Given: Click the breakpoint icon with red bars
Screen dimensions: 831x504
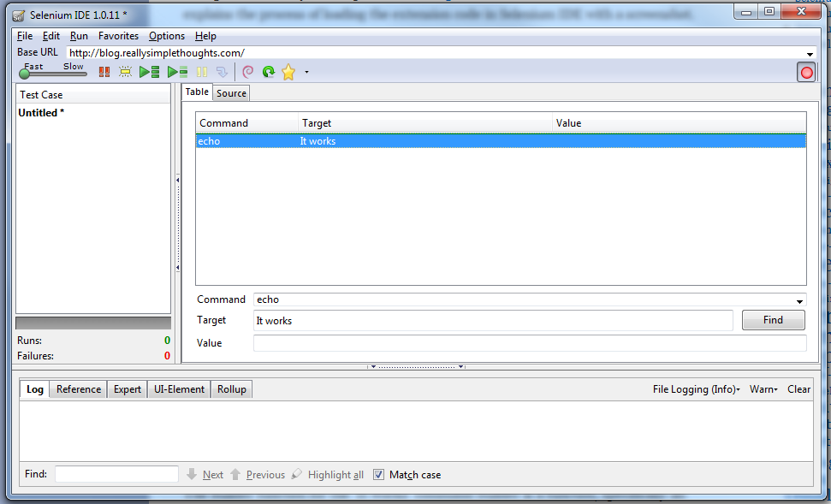Looking at the screenshot, I should (104, 72).
